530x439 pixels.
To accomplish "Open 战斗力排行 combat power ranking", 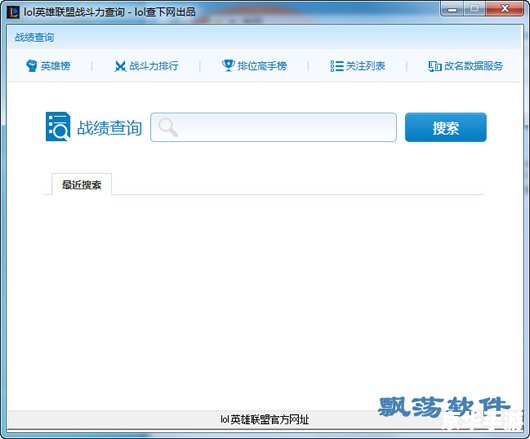I will pyautogui.click(x=154, y=66).
